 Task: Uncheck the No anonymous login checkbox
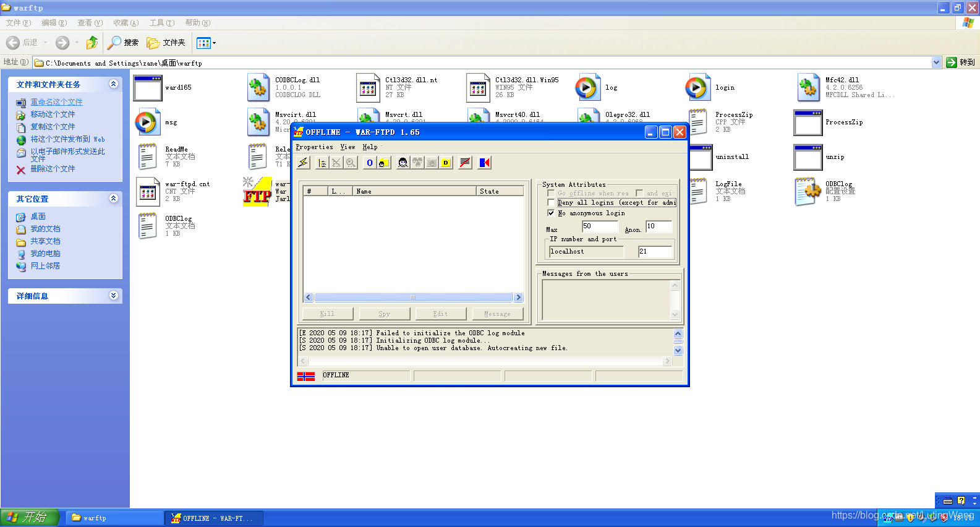pos(551,213)
